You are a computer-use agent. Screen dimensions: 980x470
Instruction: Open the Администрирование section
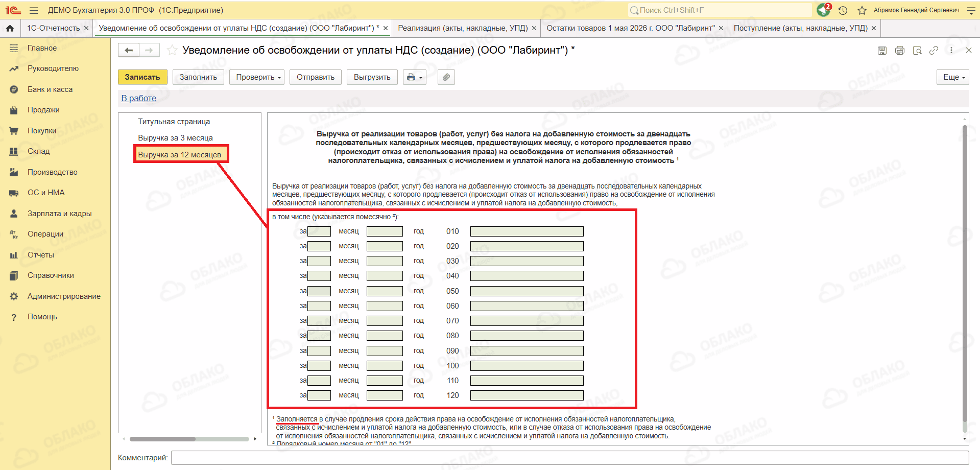(64, 296)
